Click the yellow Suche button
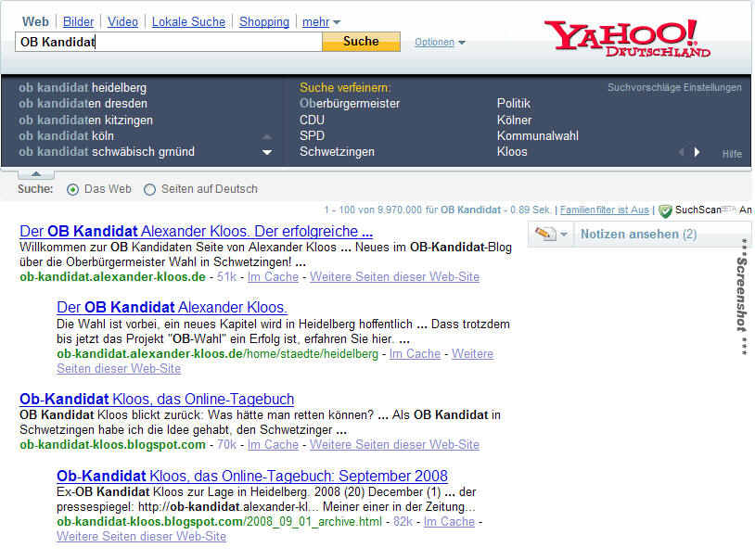The width and height of the screenshot is (755, 560). click(361, 42)
